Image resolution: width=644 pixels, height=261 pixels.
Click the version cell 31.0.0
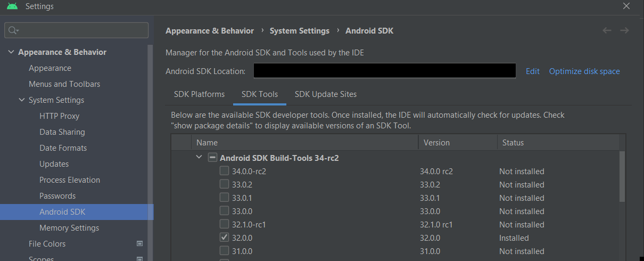pyautogui.click(x=430, y=251)
